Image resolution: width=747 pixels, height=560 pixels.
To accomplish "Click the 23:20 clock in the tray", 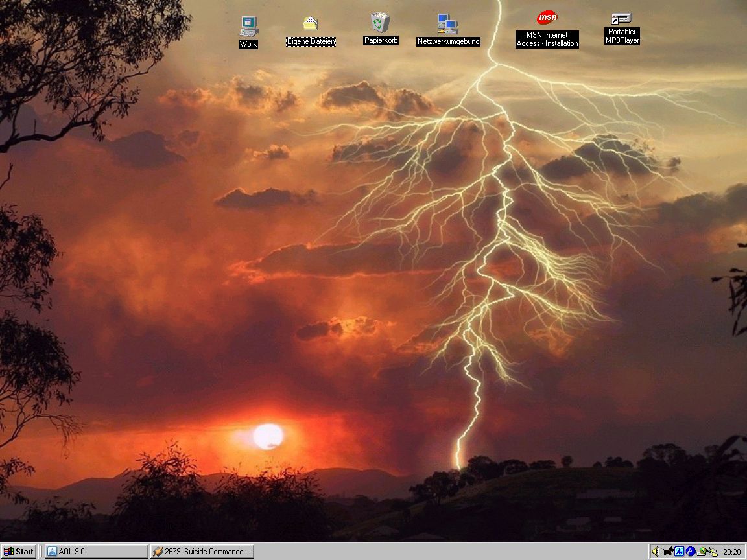I will point(732,552).
